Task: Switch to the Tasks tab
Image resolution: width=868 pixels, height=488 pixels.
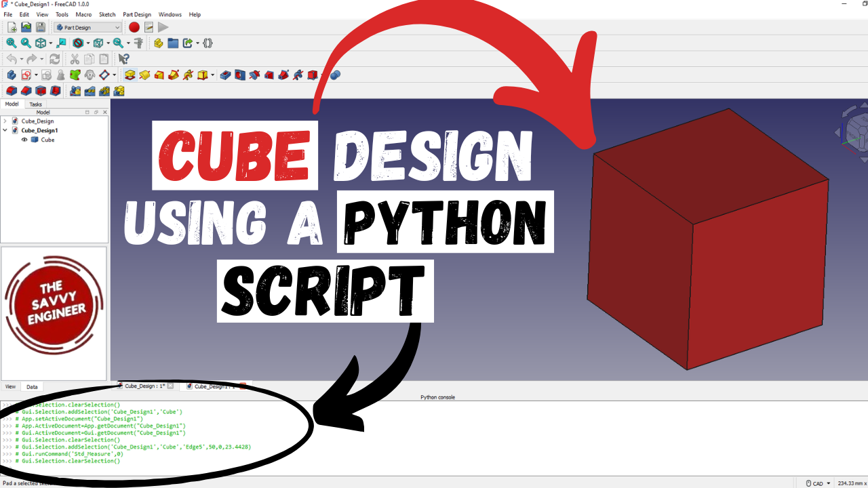Action: [x=35, y=104]
